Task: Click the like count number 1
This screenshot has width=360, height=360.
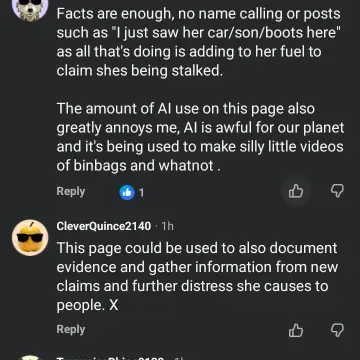Action: 141,193
